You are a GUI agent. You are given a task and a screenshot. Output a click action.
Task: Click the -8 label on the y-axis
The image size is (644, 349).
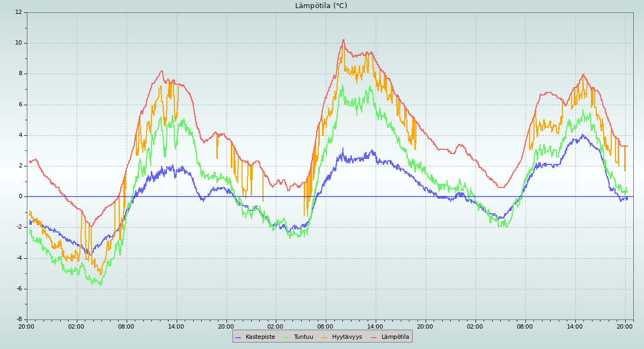coord(19,319)
